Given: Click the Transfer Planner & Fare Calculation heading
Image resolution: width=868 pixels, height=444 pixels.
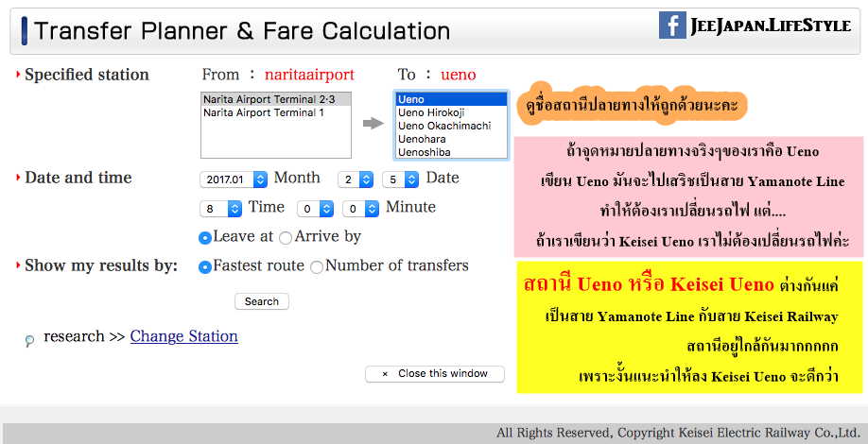Looking at the screenshot, I should 242,31.
